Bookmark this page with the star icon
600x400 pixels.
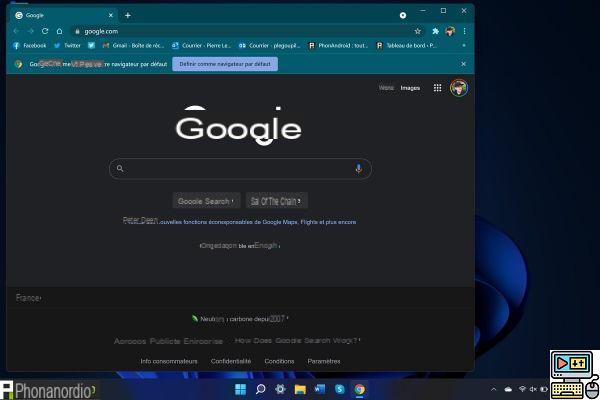417,31
